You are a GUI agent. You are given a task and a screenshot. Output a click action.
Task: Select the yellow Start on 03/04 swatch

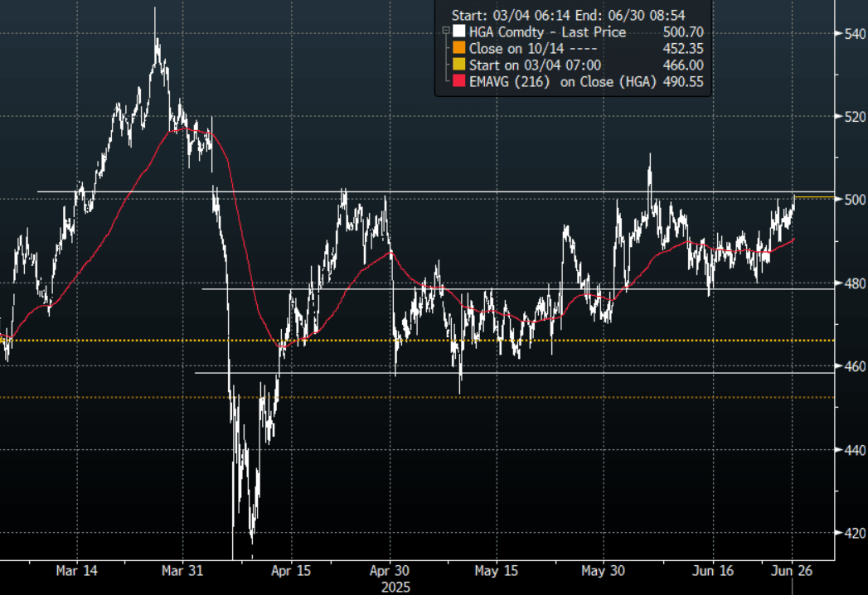[x=457, y=65]
